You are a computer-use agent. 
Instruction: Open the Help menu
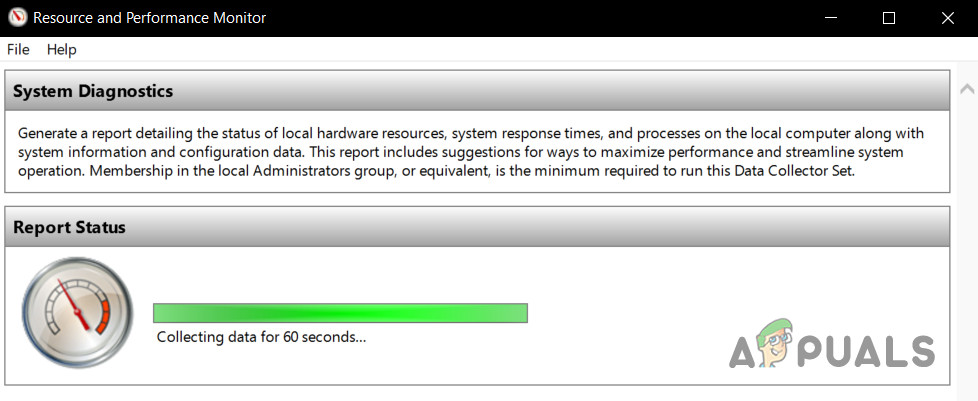click(61, 49)
